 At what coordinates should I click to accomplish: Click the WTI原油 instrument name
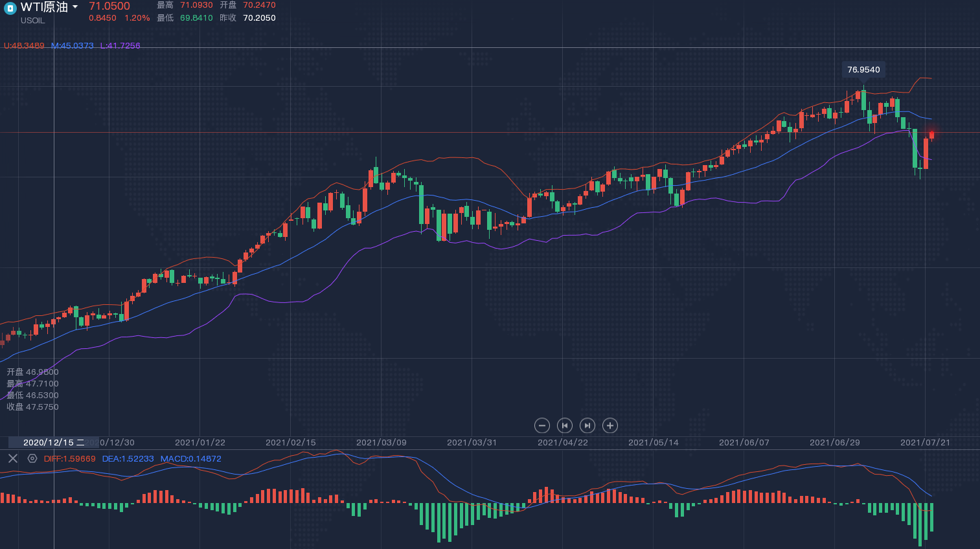(44, 7)
